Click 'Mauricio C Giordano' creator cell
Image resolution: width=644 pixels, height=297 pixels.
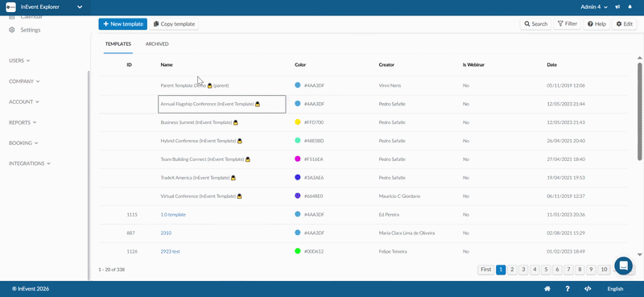[x=399, y=196]
